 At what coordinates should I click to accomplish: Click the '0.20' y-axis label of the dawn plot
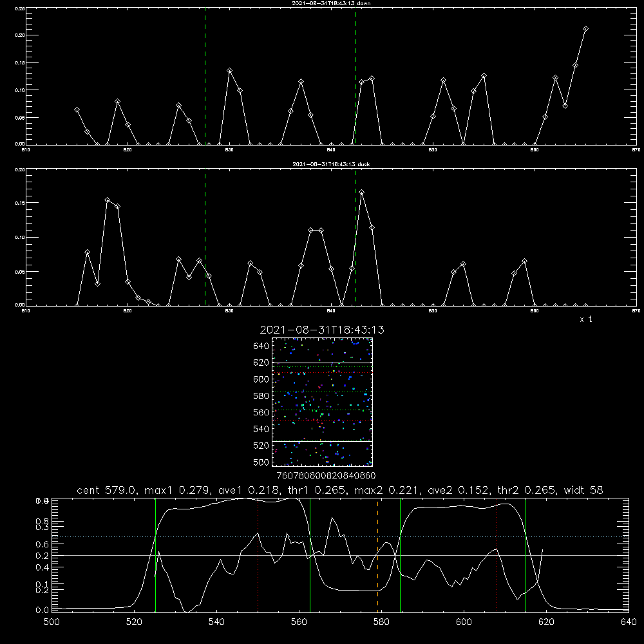[x=20, y=35]
